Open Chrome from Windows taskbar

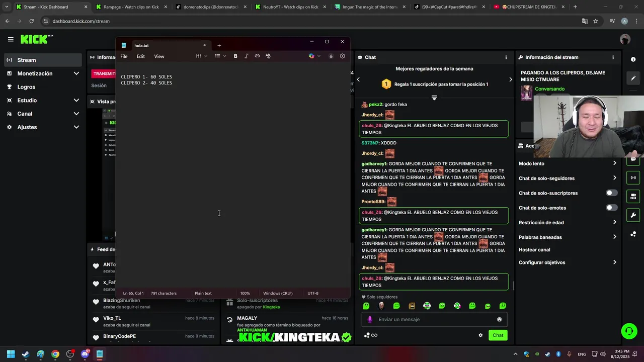pyautogui.click(x=55, y=354)
